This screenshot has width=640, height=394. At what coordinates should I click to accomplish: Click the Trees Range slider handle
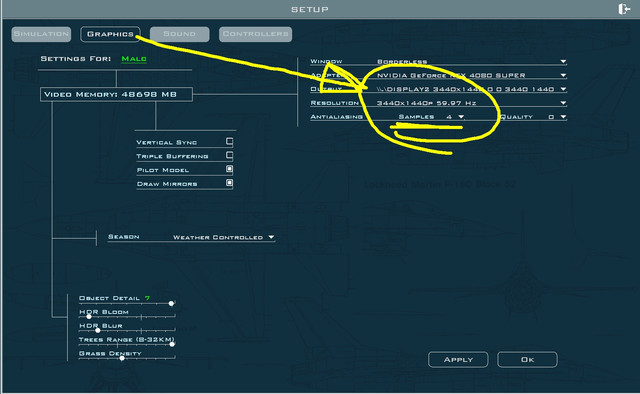pos(172,344)
